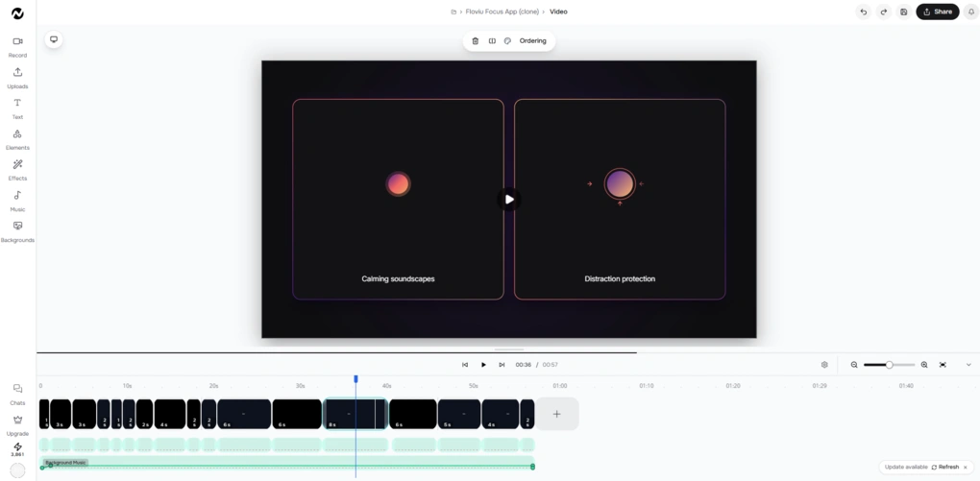Viewport: 980px width, 481px height.
Task: Open the Effects panel
Action: click(x=17, y=170)
